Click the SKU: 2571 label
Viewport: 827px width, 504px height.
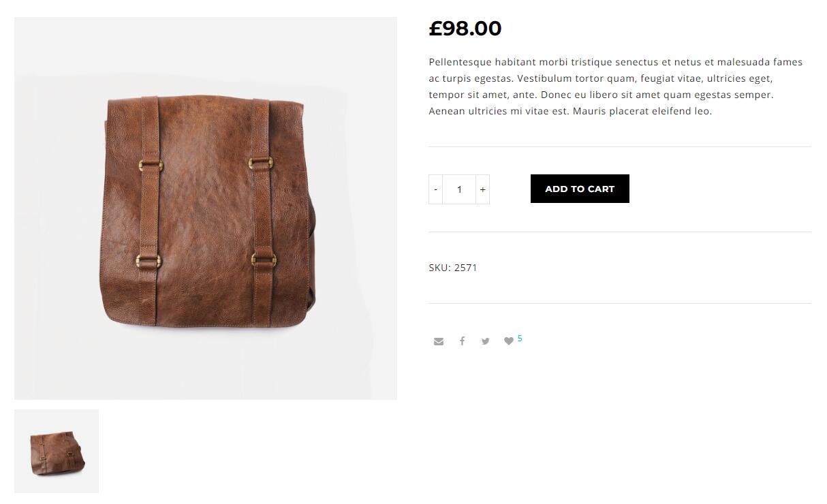(453, 268)
